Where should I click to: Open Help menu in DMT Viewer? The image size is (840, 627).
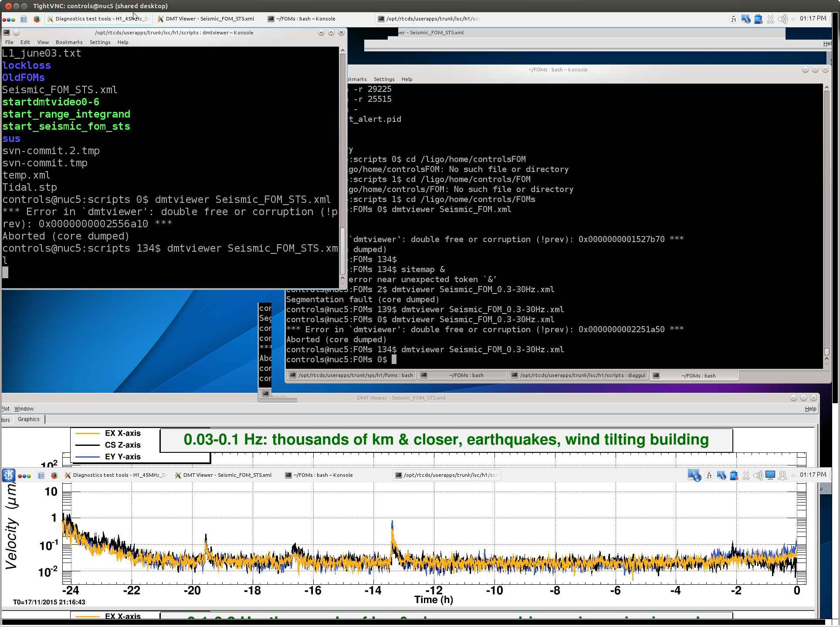810,408
